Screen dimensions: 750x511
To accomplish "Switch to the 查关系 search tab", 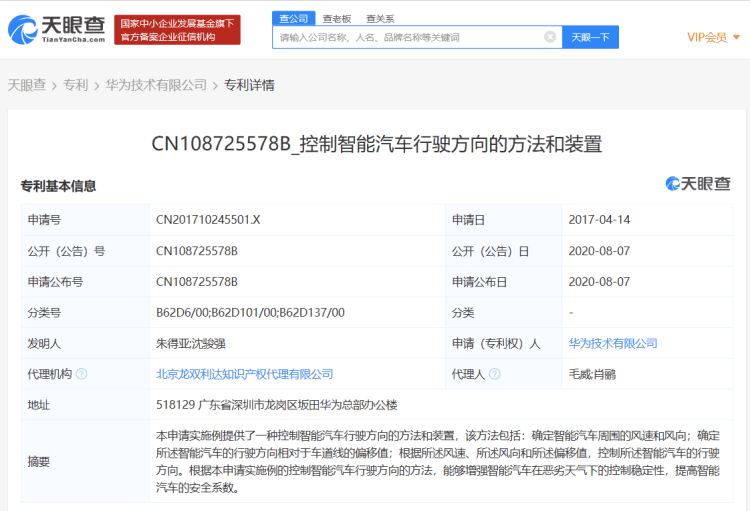I will coord(380,19).
